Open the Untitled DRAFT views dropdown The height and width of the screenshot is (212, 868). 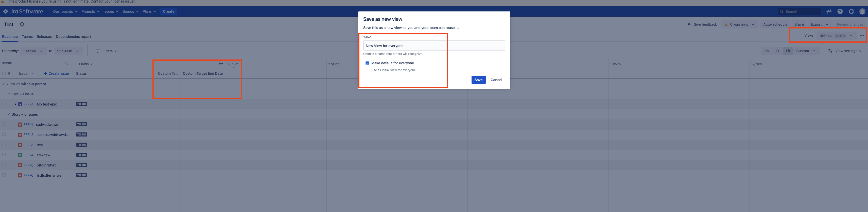[x=836, y=35]
